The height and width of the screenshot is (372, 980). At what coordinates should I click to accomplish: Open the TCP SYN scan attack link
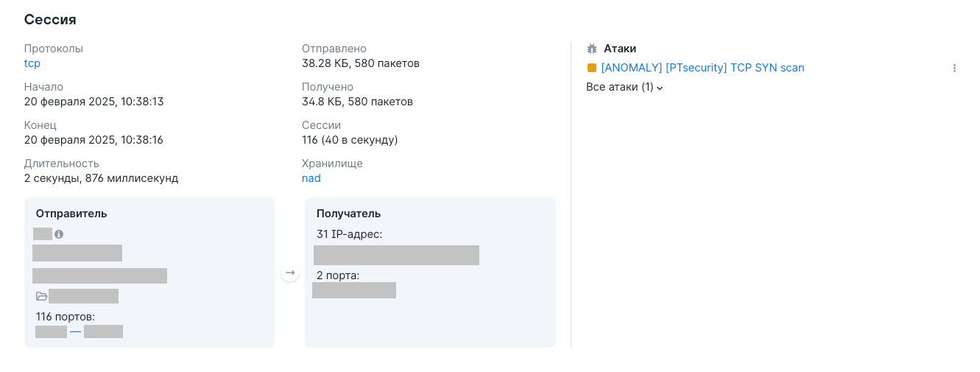(x=702, y=68)
